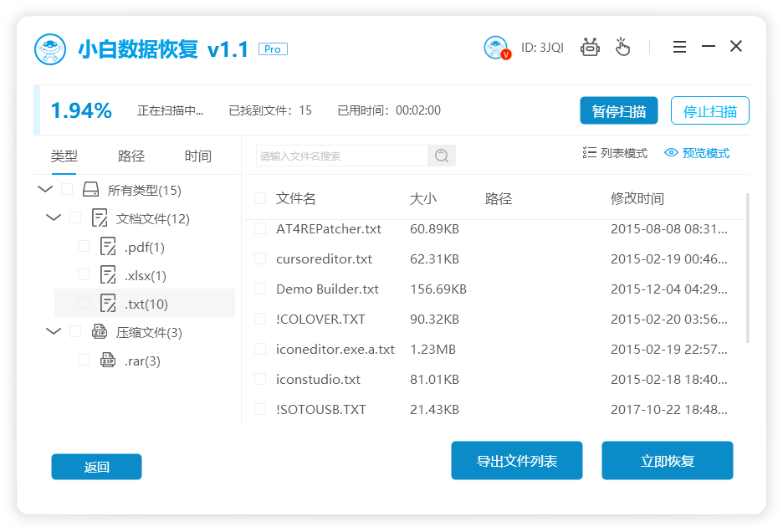Click the 小白数据恢复 app logo
783x532 pixels.
pos(50,49)
